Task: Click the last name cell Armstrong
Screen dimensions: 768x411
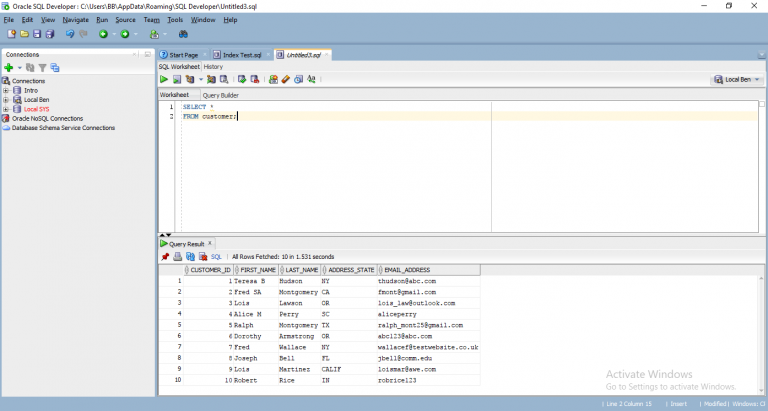Action: [x=299, y=337]
